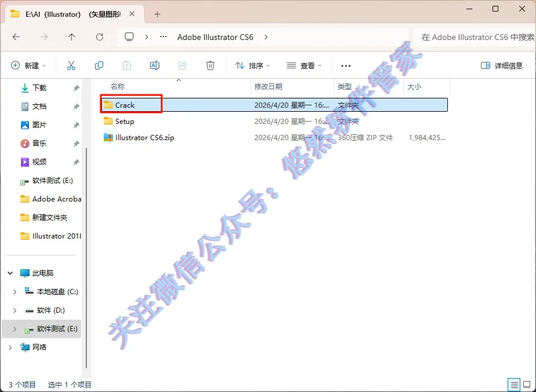This screenshot has width=536, height=392.
Task: Open the Crack folder icon
Action: pyautogui.click(x=108, y=104)
